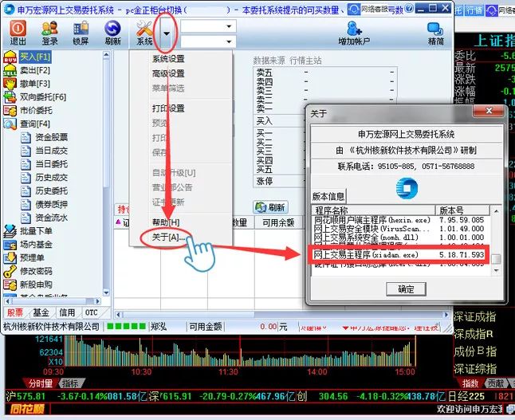515x420 pixels.
Task: Choose 高级设置 from the menu
Action: pyautogui.click(x=168, y=73)
